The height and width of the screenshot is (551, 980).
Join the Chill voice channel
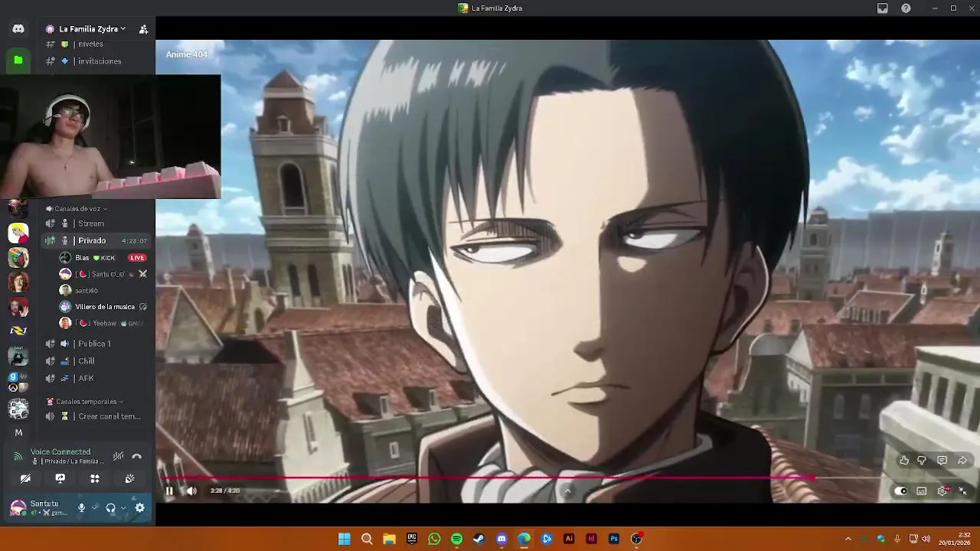[x=96, y=361]
